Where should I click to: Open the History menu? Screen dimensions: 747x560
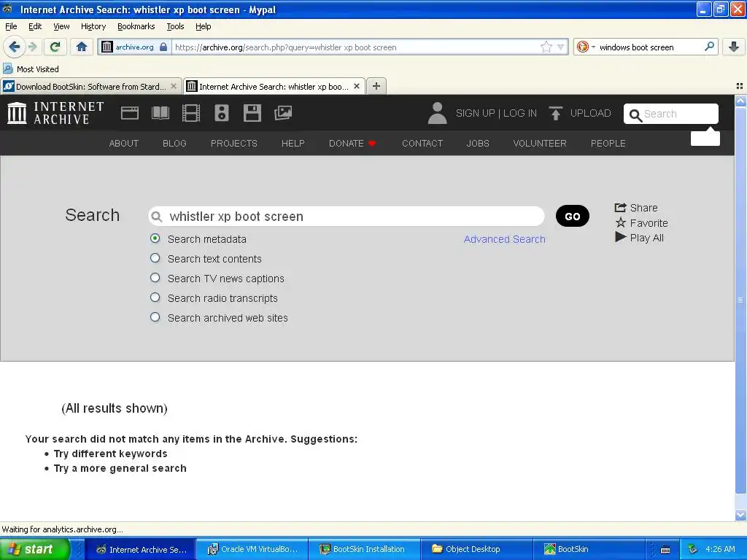[93, 26]
